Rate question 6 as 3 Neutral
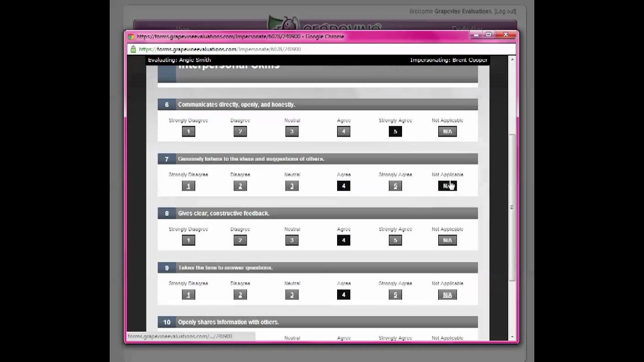The image size is (644, 362). [x=292, y=132]
